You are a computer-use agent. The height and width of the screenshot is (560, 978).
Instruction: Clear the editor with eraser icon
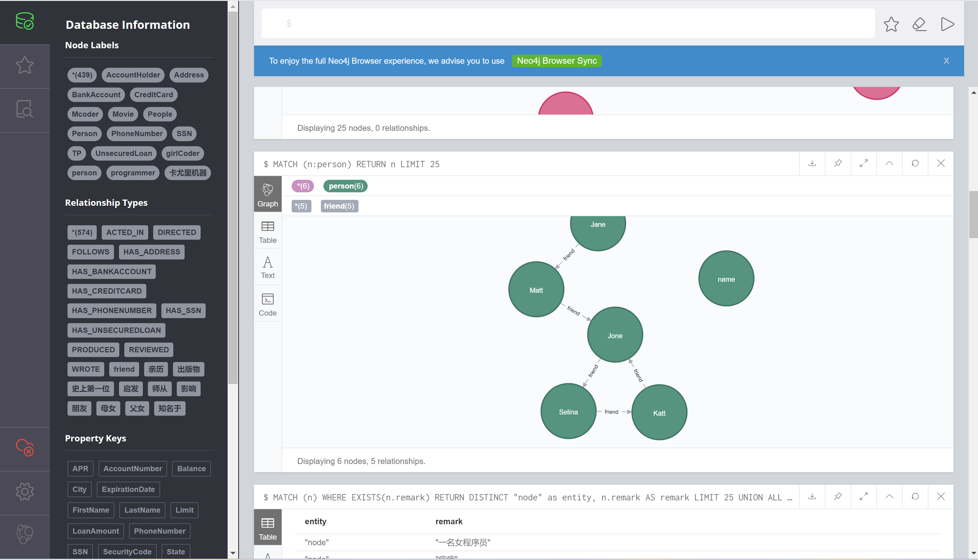point(919,24)
